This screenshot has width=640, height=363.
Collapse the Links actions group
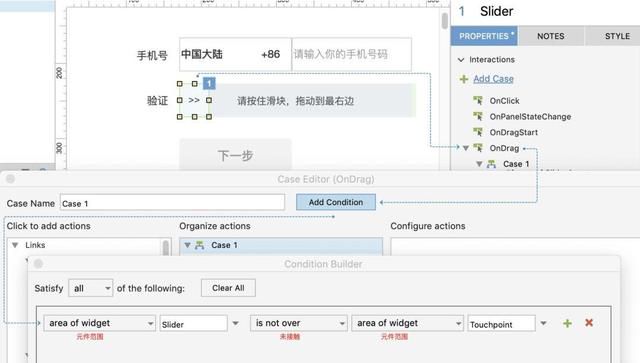pos(15,245)
